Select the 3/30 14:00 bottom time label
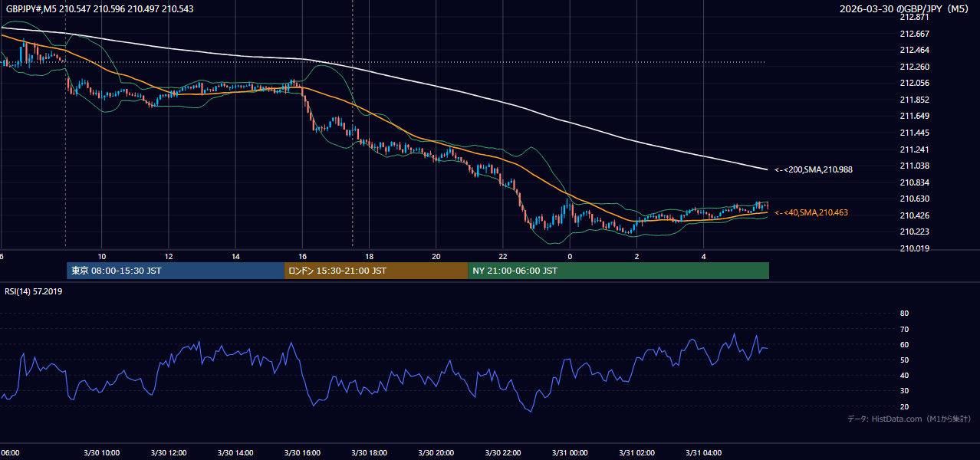 pos(235,453)
